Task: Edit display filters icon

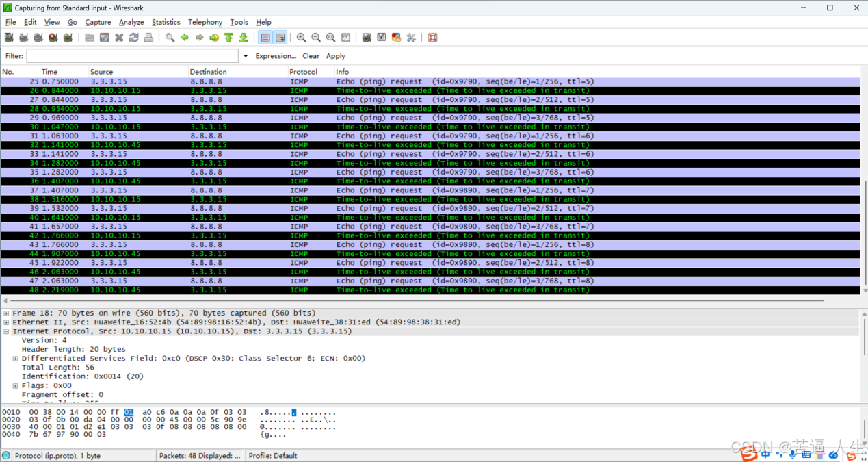Action: (382, 38)
